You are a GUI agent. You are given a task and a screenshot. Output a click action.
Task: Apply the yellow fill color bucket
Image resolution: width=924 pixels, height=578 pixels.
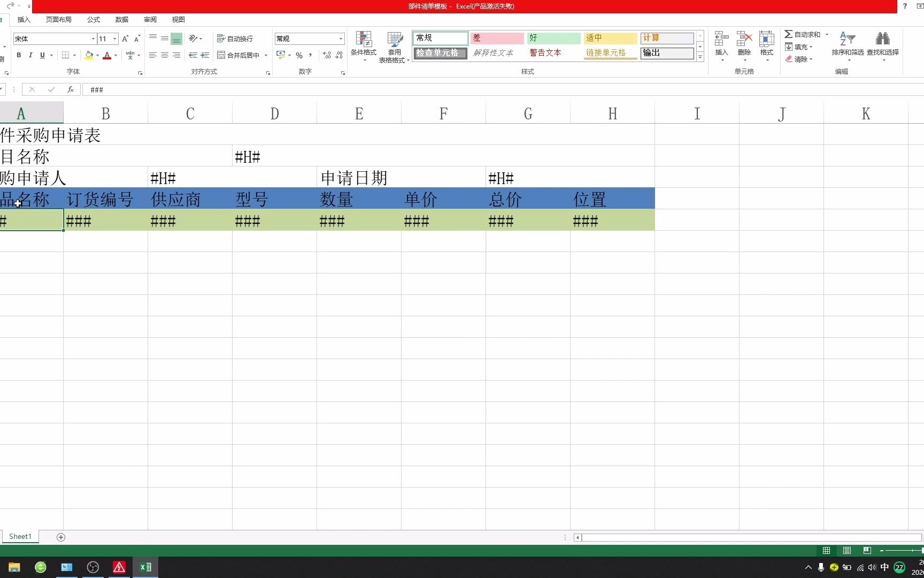point(89,55)
